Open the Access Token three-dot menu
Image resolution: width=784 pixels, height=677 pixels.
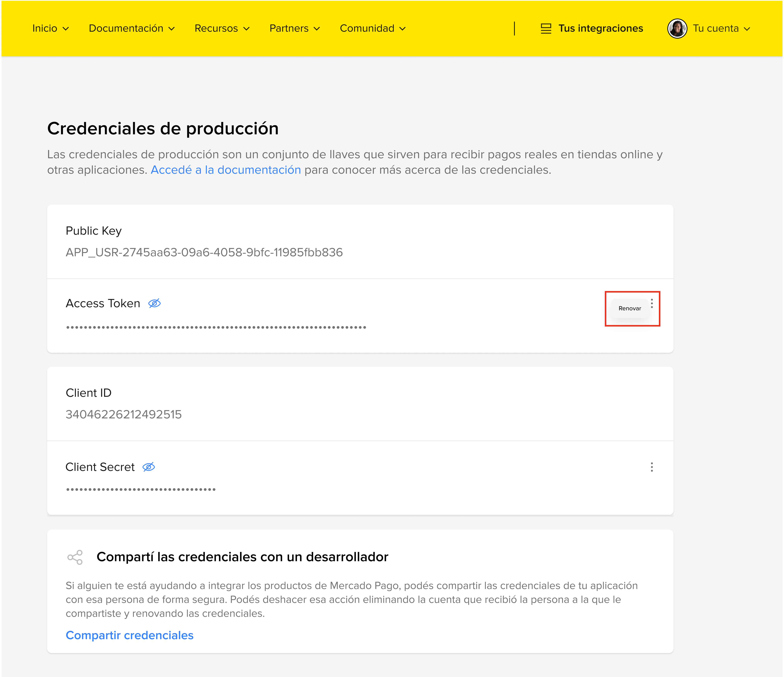coord(652,303)
